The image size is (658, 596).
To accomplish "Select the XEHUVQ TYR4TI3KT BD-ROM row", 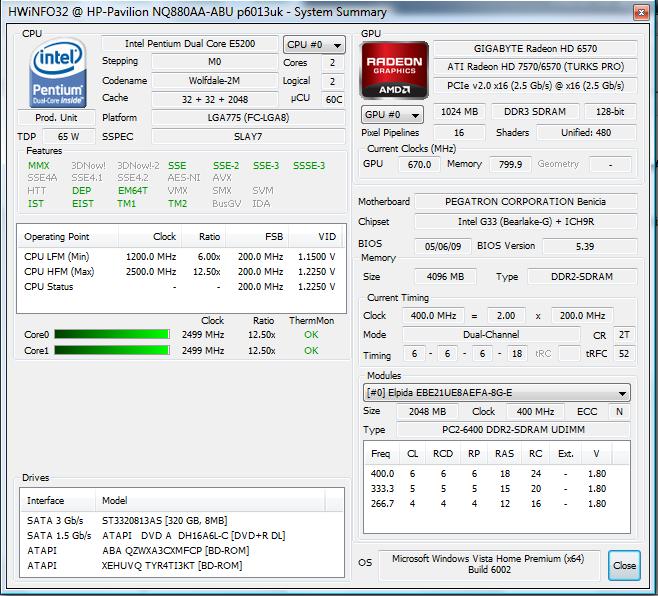I will pyautogui.click(x=182, y=565).
